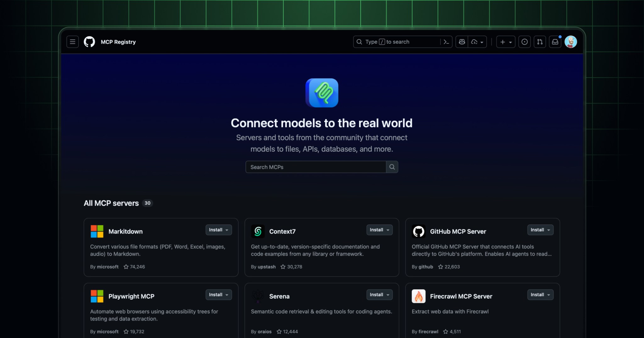Open the GitHub Copilot chat icon

[461, 42]
